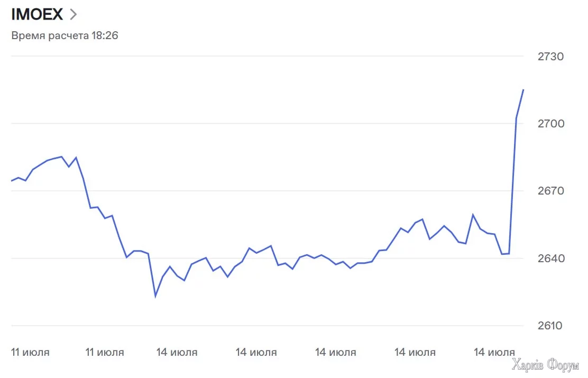Click the 2700 price axis label
588x378 pixels.
(550, 124)
